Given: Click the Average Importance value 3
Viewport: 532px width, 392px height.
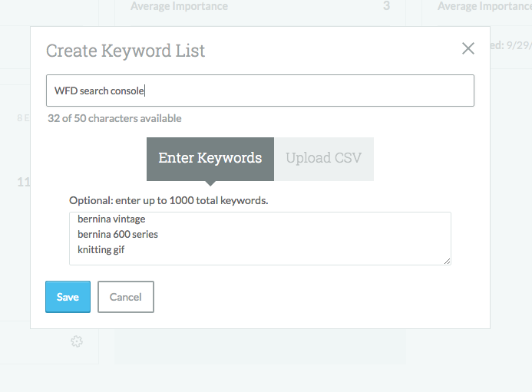Looking at the screenshot, I should coord(386,6).
